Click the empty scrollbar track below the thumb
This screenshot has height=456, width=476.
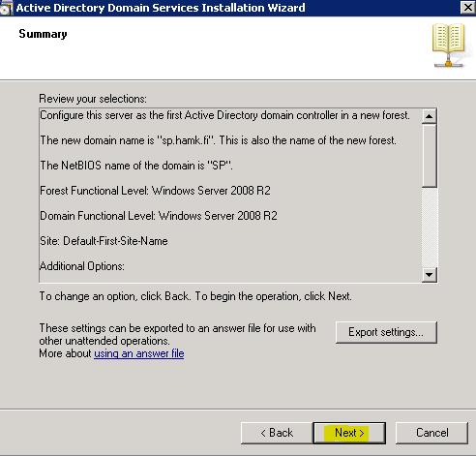(x=430, y=228)
